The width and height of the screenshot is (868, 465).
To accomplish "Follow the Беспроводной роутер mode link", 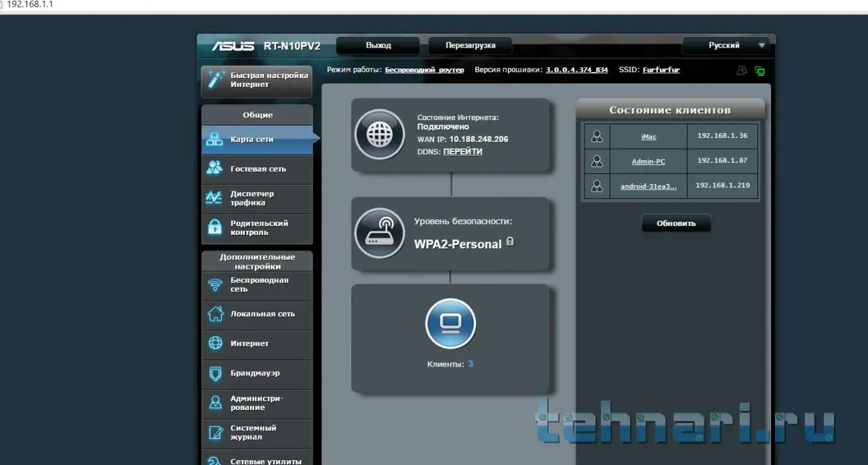I will (x=425, y=70).
